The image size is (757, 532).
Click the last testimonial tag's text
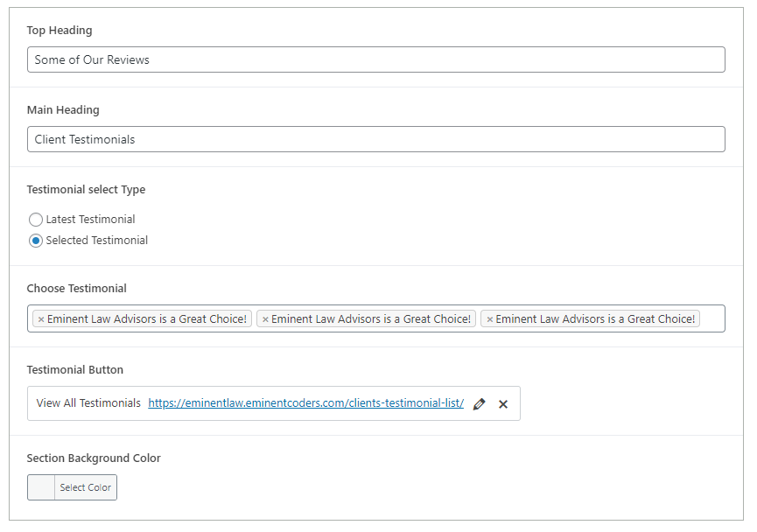[x=595, y=319]
